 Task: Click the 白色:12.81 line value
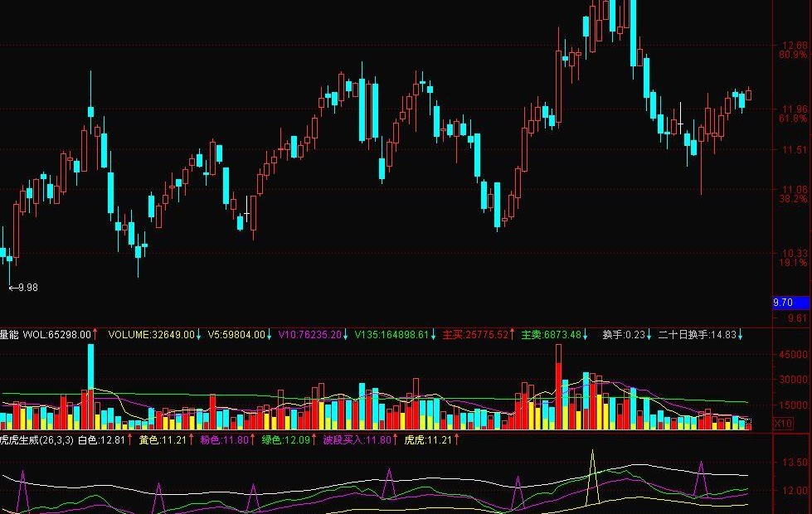(x=101, y=440)
